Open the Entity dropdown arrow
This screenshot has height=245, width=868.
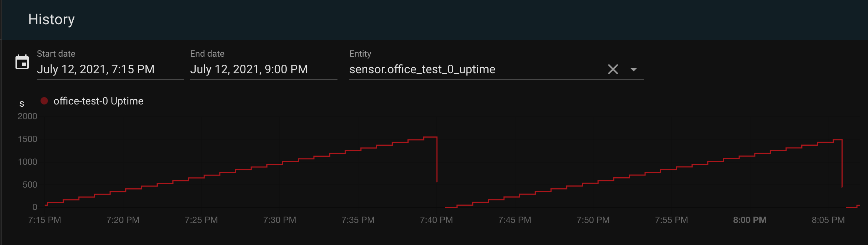point(634,69)
